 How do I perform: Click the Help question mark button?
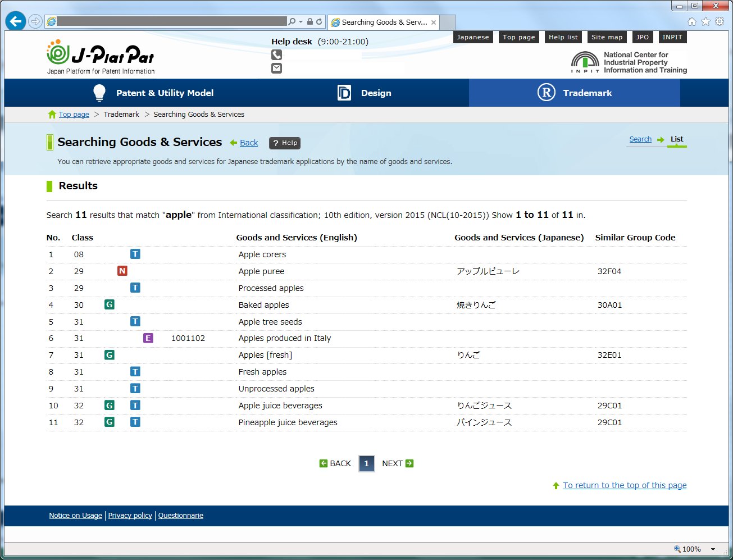pos(284,143)
